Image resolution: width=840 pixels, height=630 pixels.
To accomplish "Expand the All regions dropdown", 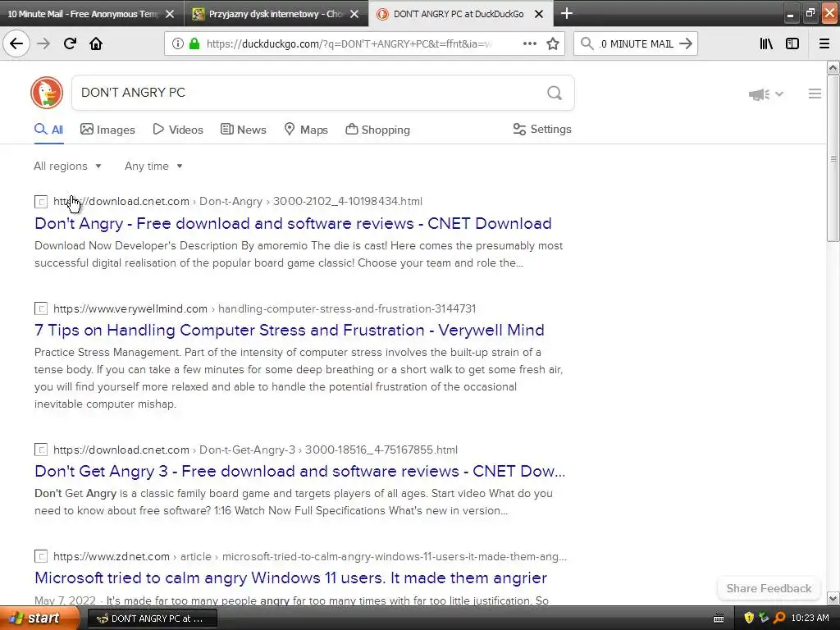I will (x=67, y=166).
